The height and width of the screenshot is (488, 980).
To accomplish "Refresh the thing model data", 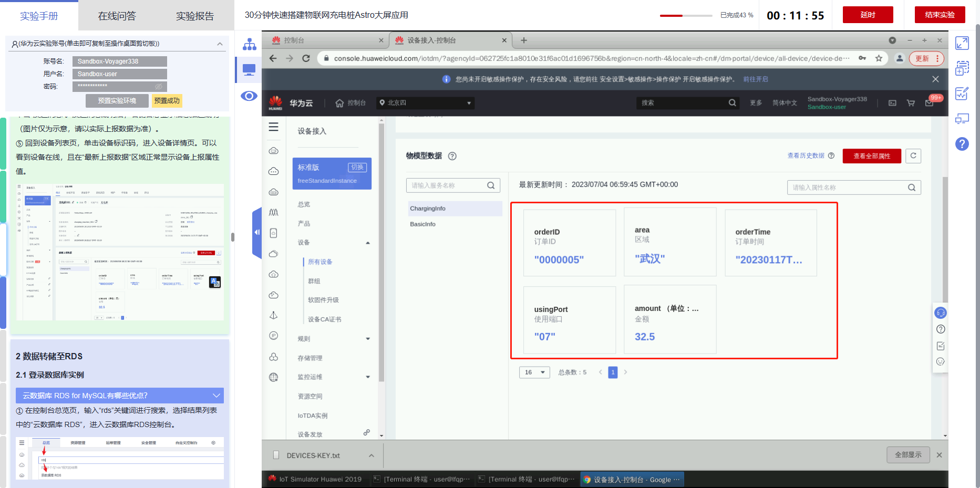I will [913, 155].
